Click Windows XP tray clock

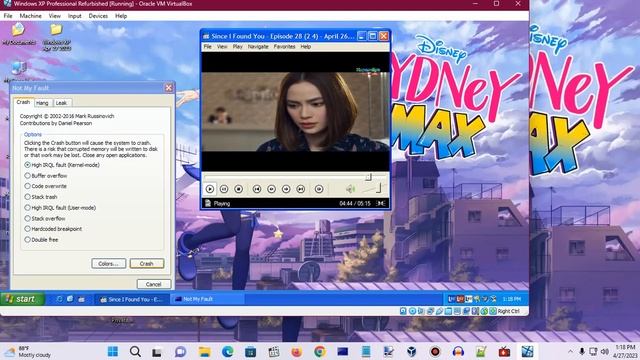click(x=511, y=299)
